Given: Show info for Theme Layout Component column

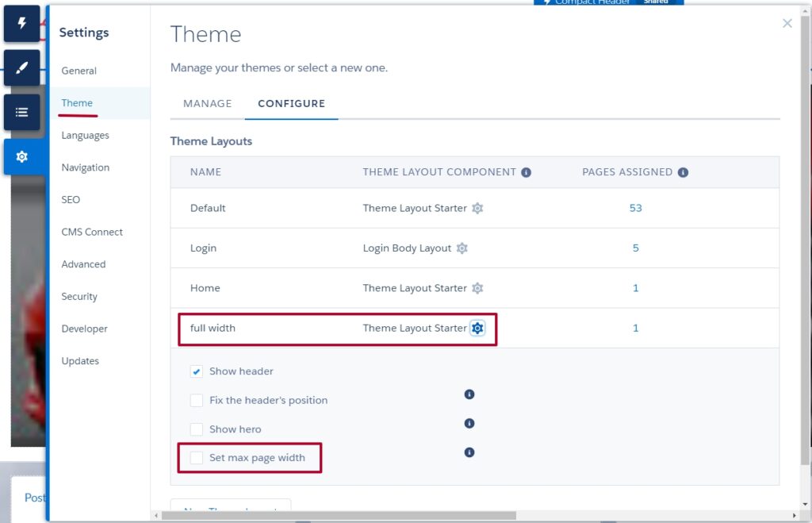Looking at the screenshot, I should (527, 172).
